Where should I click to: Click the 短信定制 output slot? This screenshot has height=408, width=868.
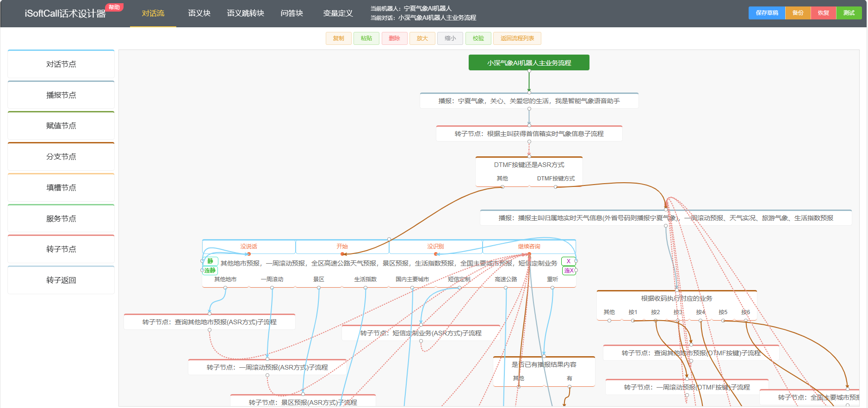[x=459, y=279]
